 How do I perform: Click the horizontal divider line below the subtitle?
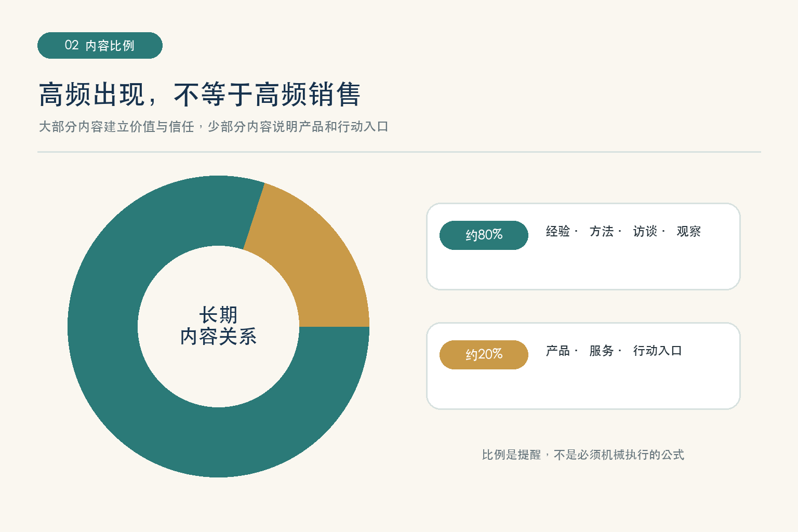click(x=399, y=152)
